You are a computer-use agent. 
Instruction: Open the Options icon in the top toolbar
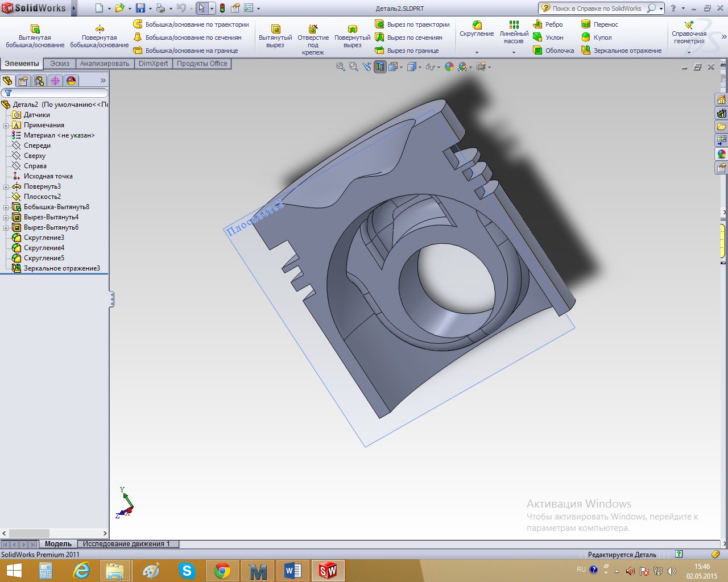[249, 8]
